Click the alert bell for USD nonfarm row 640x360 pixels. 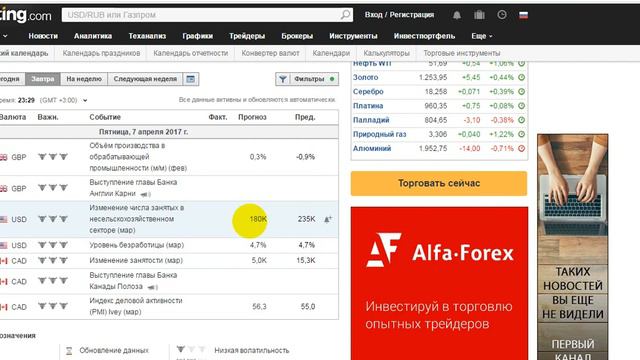(328, 219)
